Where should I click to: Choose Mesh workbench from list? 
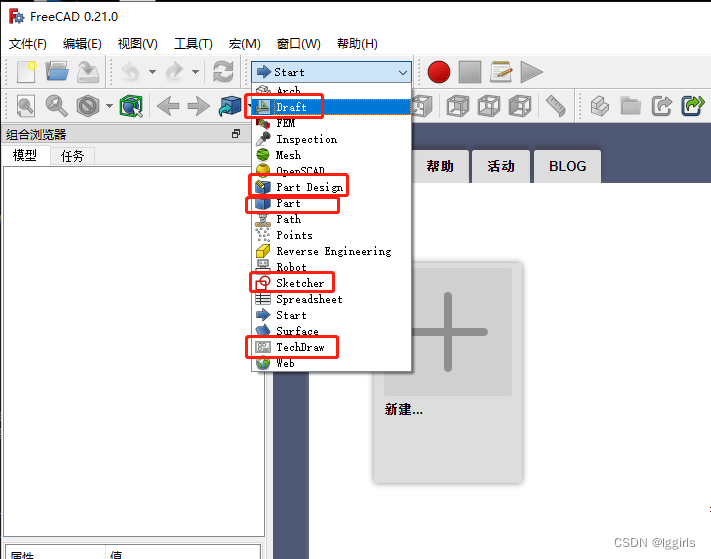pyautogui.click(x=331, y=155)
